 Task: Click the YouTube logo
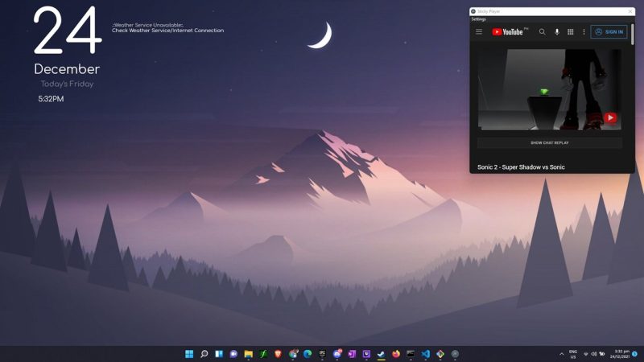click(508, 31)
